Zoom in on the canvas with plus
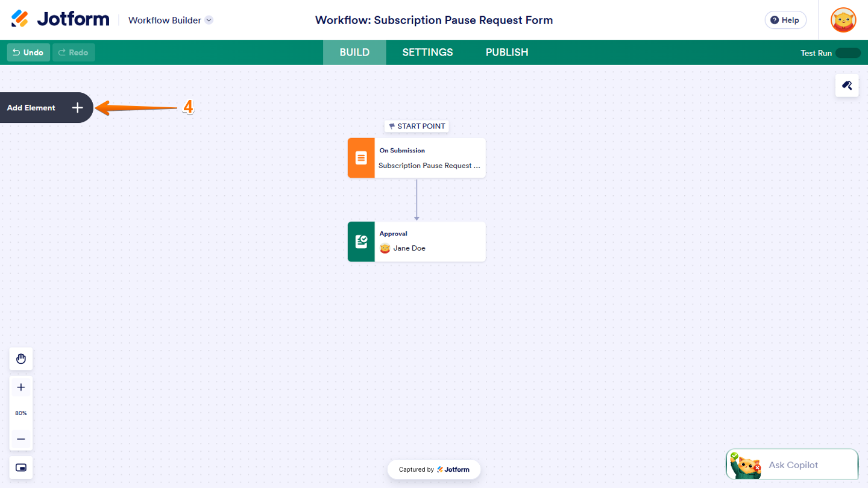This screenshot has height=488, width=868. pyautogui.click(x=21, y=387)
